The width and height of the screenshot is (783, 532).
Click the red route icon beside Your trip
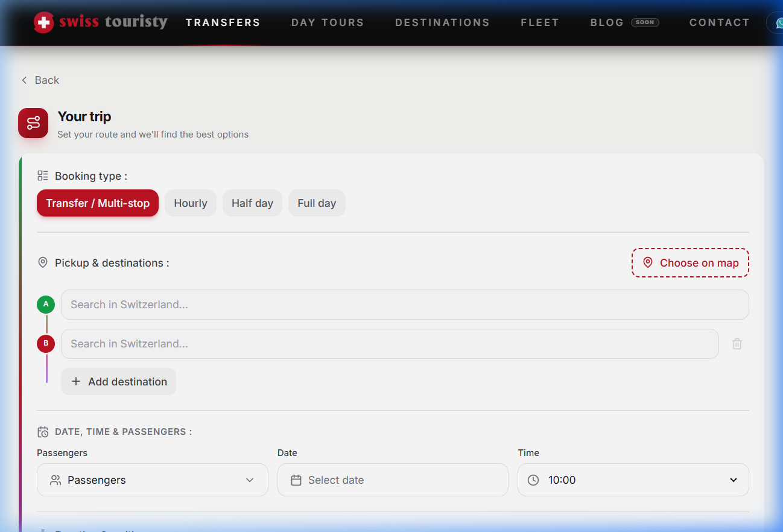pyautogui.click(x=33, y=123)
